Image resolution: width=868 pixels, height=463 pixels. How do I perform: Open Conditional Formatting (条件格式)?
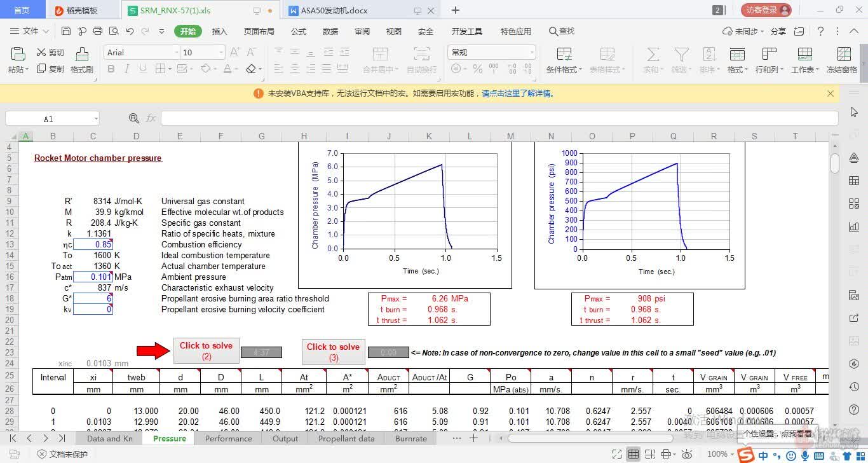(x=564, y=61)
